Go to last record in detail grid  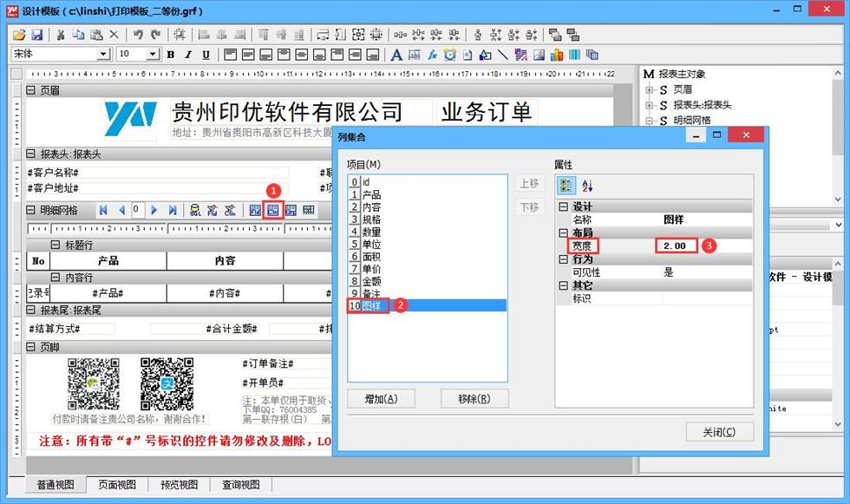[173, 210]
